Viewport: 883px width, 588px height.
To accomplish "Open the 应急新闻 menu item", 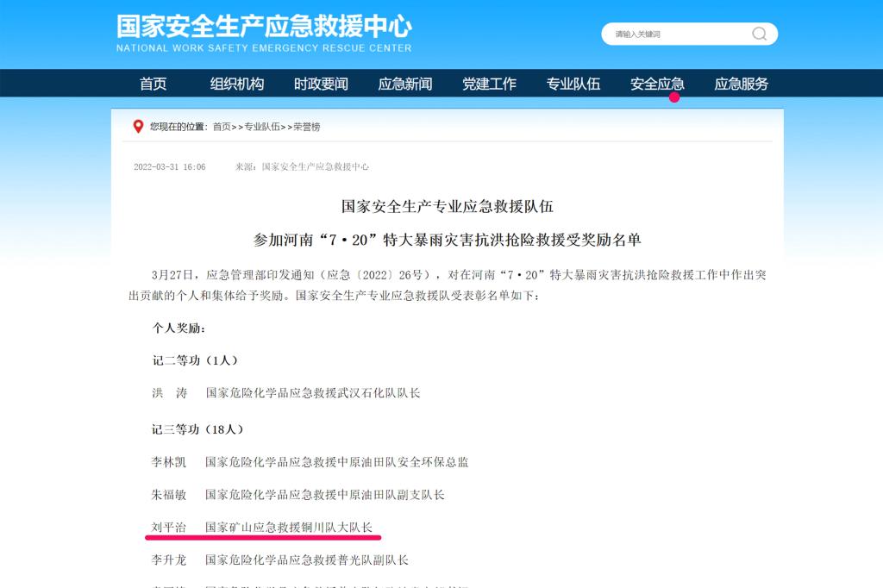I will [404, 84].
